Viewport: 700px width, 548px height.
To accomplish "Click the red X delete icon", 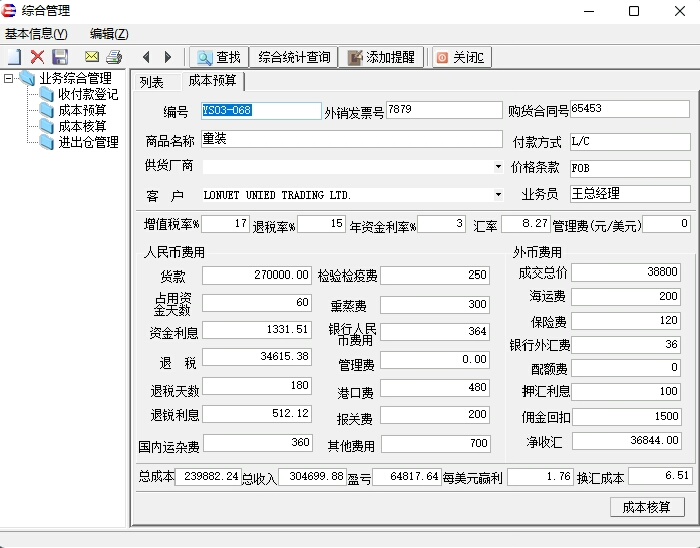I will (37, 57).
